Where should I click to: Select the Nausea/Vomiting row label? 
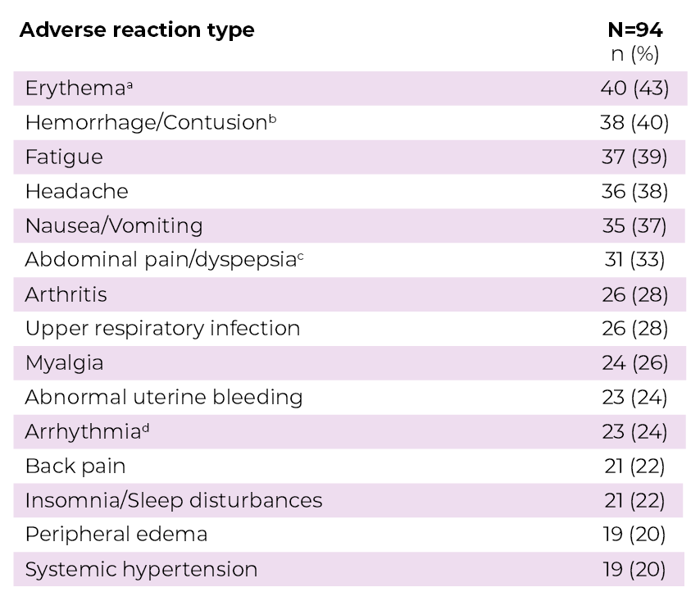click(x=113, y=226)
